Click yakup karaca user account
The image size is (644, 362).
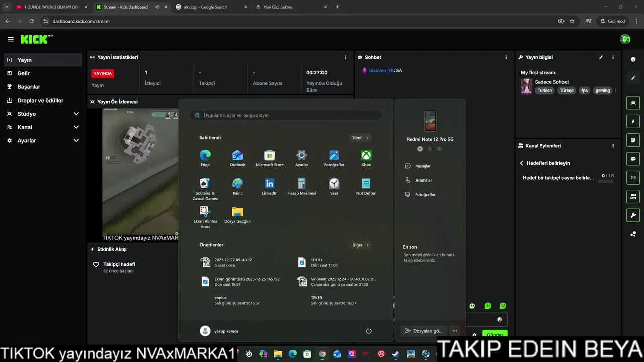[219, 331]
